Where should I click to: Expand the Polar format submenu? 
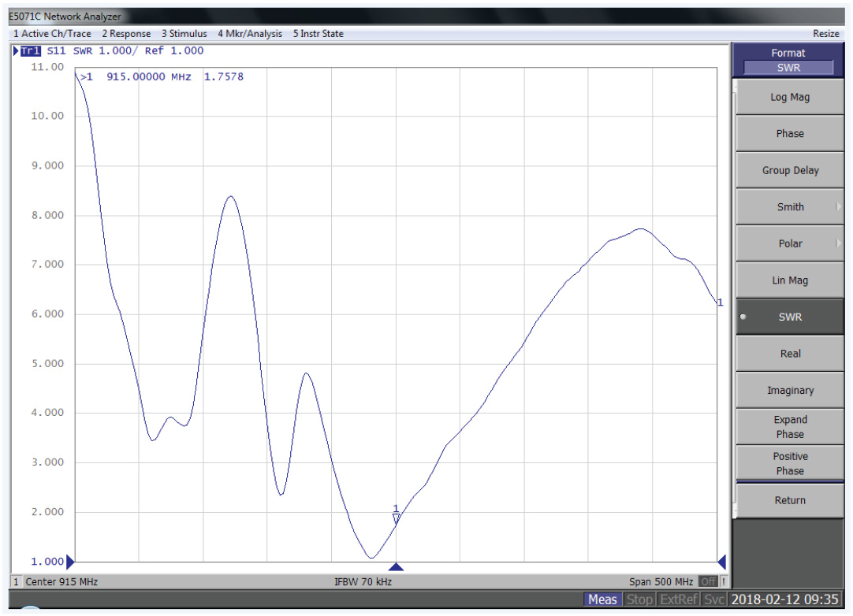coord(789,243)
